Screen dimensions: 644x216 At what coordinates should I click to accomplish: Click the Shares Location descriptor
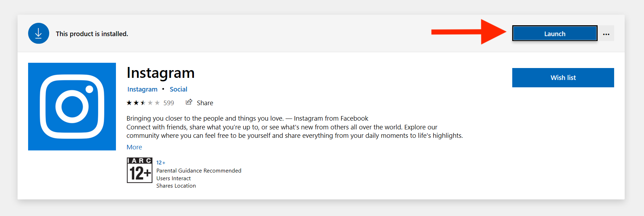pos(176,186)
